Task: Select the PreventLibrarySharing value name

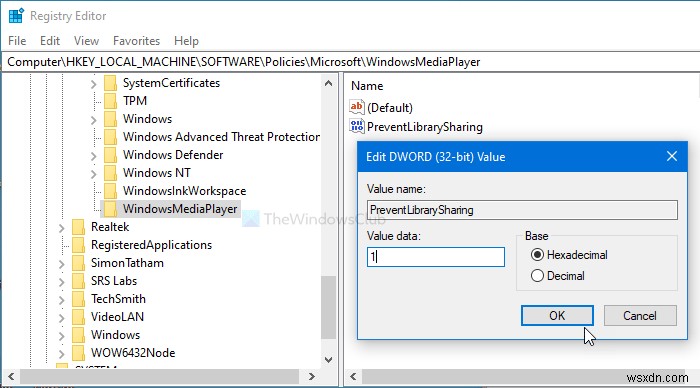Action: coord(425,127)
